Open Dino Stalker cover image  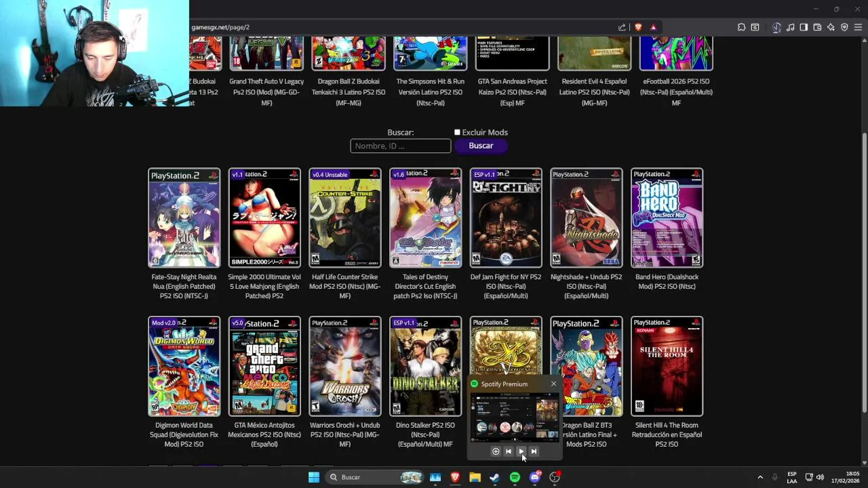coord(425,366)
